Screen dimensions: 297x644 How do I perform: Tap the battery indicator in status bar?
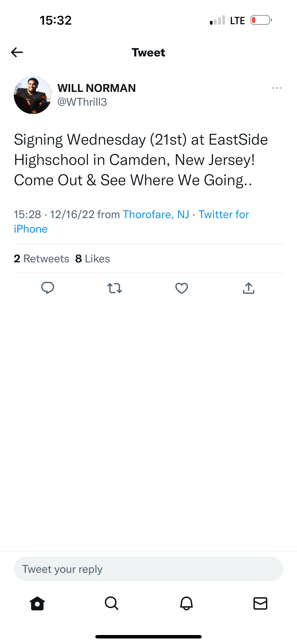[261, 20]
